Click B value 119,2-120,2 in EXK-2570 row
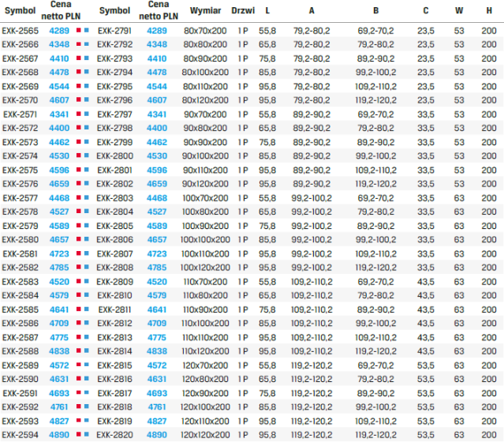Image resolution: width=504 pixels, height=442 pixels. point(375,100)
